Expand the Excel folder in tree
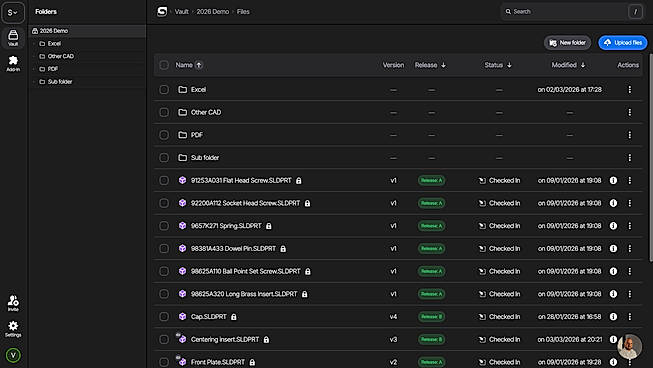 pos(34,43)
